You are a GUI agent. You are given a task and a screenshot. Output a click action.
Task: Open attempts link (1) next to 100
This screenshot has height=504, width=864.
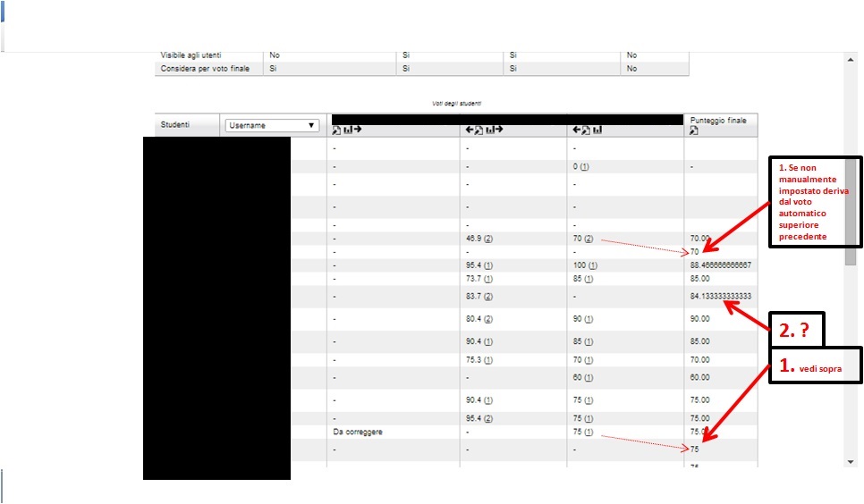[x=593, y=265]
